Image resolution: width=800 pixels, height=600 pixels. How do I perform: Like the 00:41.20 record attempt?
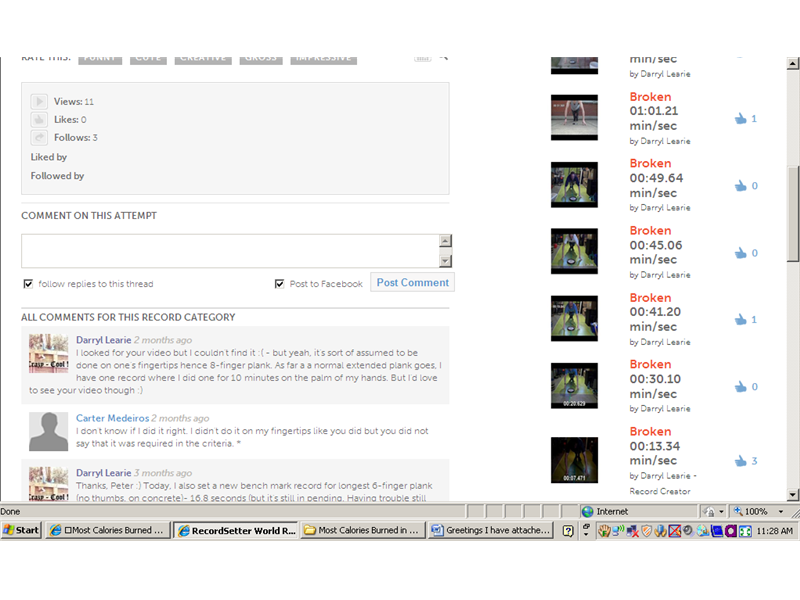coord(740,320)
